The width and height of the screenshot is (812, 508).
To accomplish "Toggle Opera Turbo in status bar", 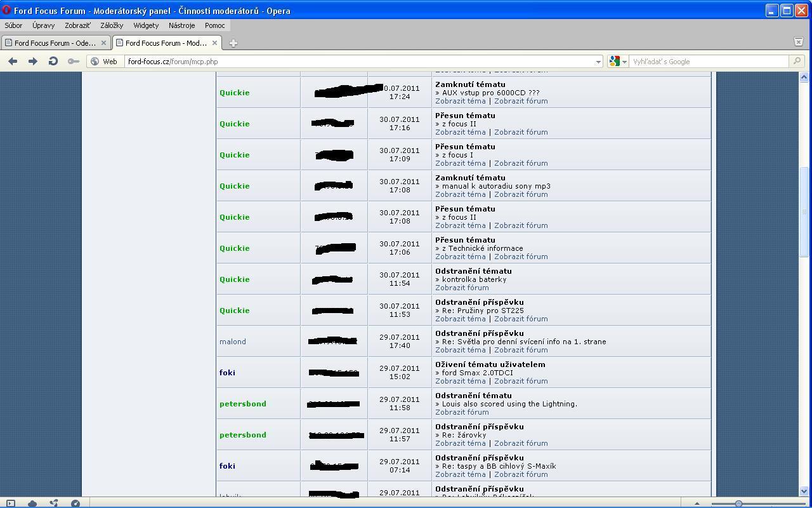I will point(75,504).
